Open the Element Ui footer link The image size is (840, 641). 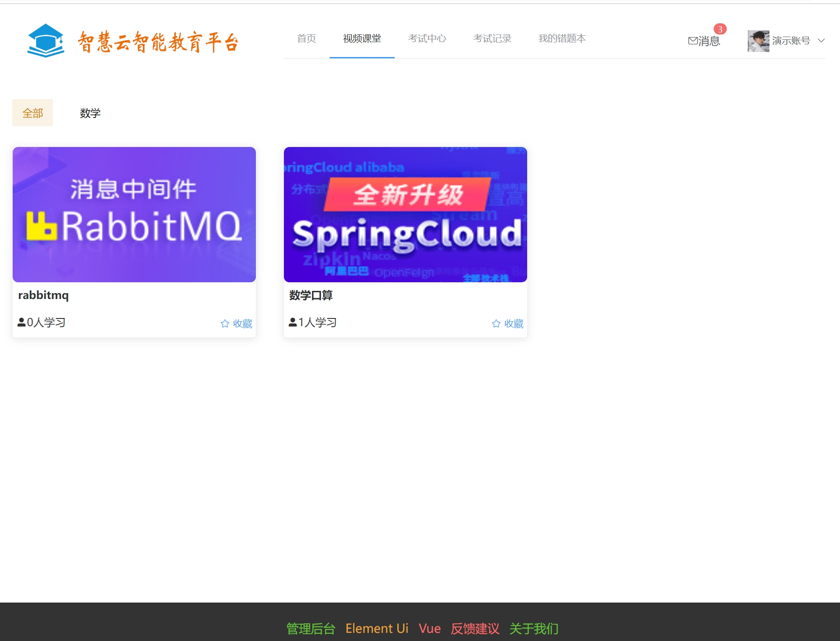tap(377, 628)
